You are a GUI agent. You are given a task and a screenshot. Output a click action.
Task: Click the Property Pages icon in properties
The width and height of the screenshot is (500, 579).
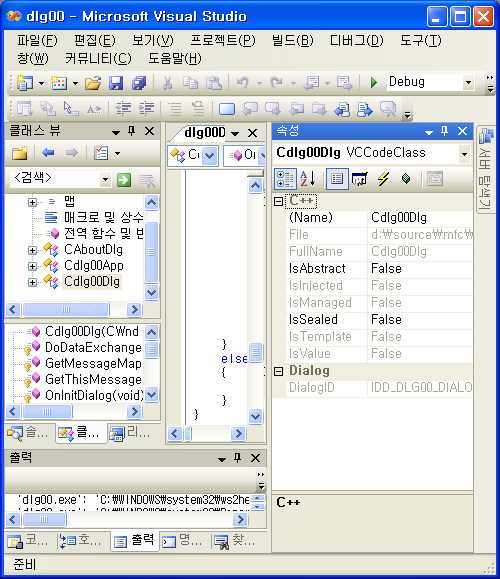click(x=435, y=179)
